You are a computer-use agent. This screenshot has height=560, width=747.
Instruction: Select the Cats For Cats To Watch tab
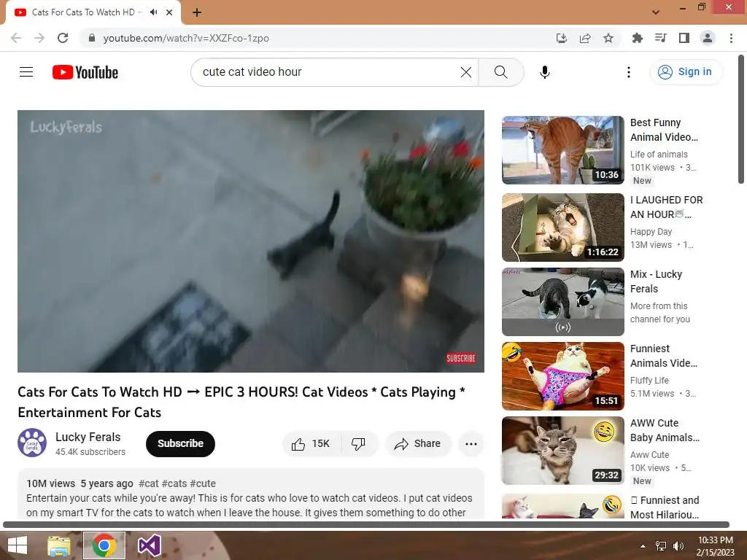tap(93, 12)
